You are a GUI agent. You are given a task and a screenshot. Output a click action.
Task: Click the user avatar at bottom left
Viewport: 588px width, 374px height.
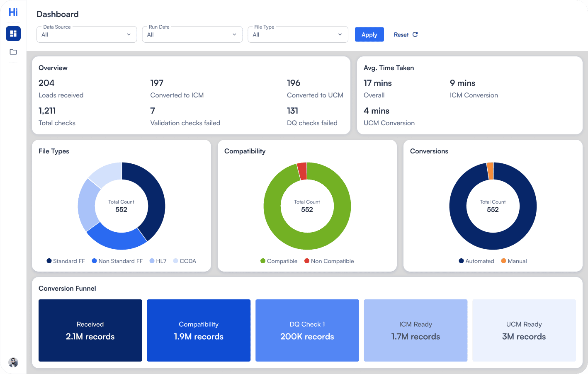pyautogui.click(x=13, y=362)
